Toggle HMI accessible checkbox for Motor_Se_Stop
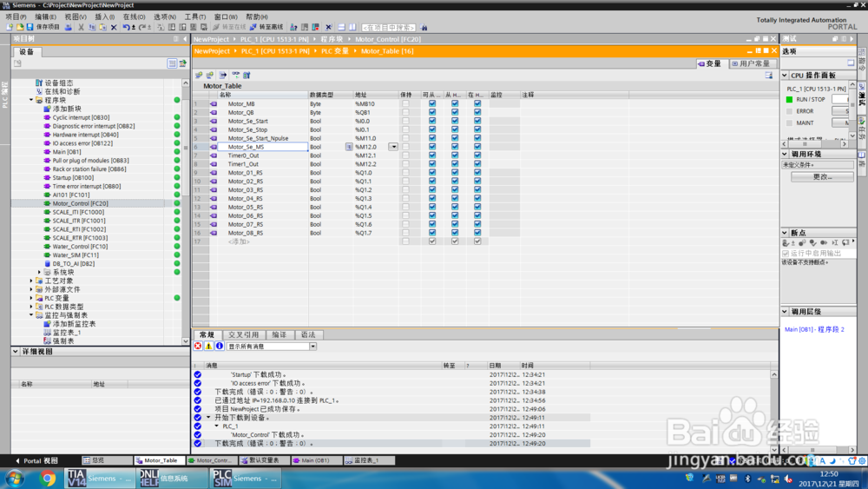868x489 pixels. pyautogui.click(x=432, y=129)
